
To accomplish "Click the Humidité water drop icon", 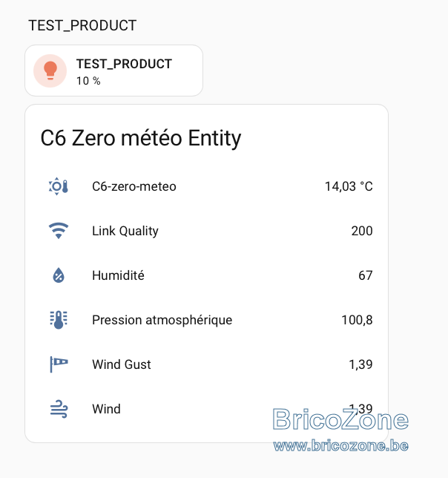I will (59, 275).
